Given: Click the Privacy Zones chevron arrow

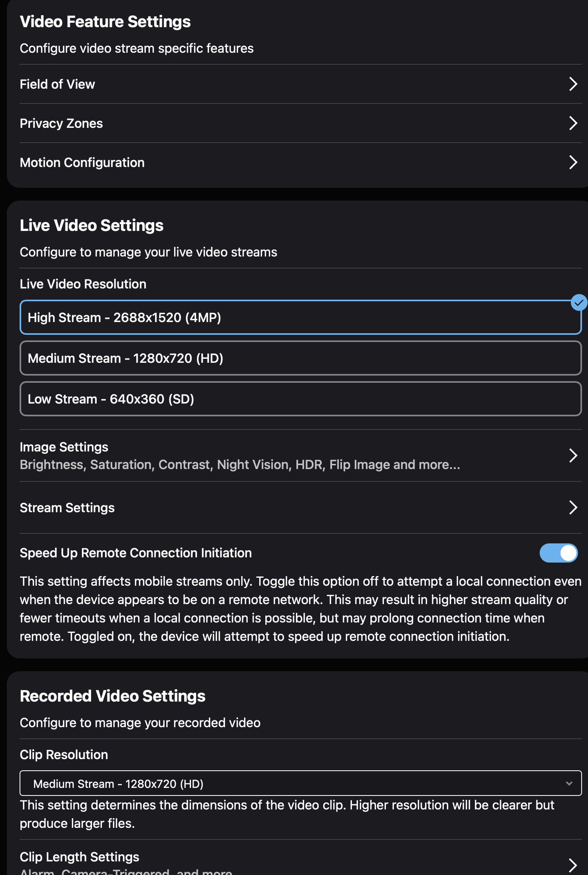Looking at the screenshot, I should [573, 123].
